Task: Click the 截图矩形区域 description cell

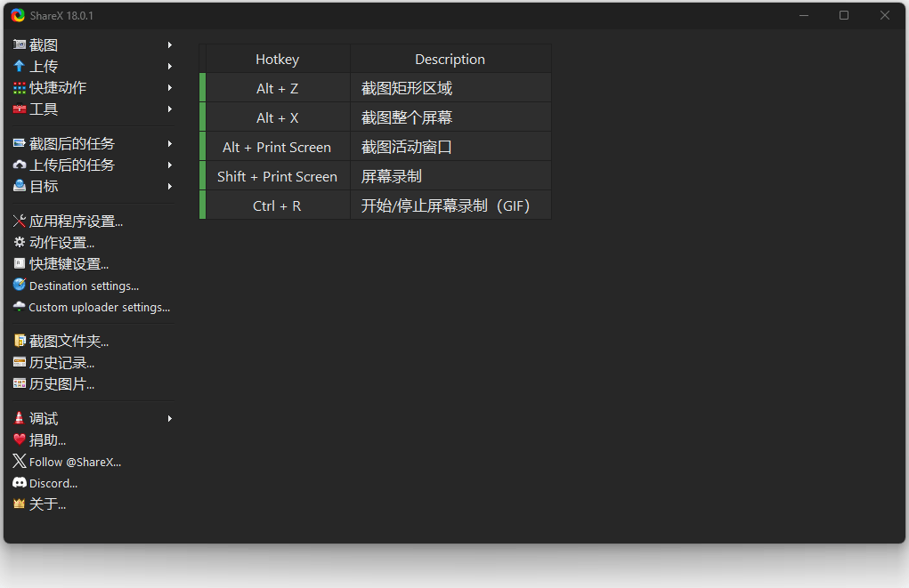Action: pyautogui.click(x=450, y=88)
